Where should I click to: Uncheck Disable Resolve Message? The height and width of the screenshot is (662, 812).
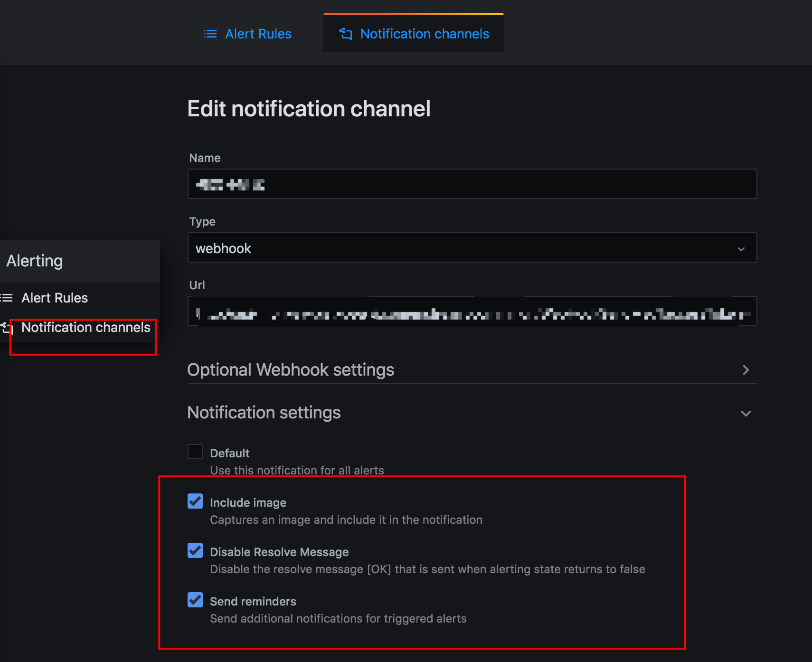pos(195,550)
